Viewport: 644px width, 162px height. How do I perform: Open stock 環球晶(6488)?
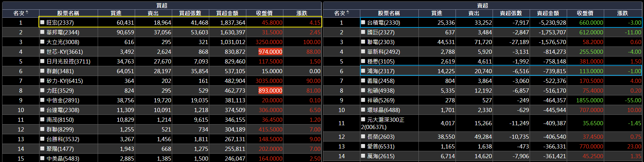(x=383, y=110)
